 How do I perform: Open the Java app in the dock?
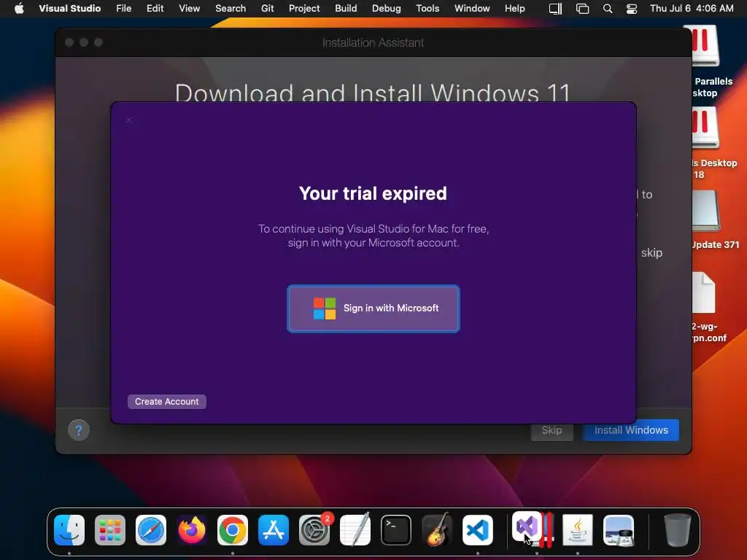pyautogui.click(x=578, y=530)
